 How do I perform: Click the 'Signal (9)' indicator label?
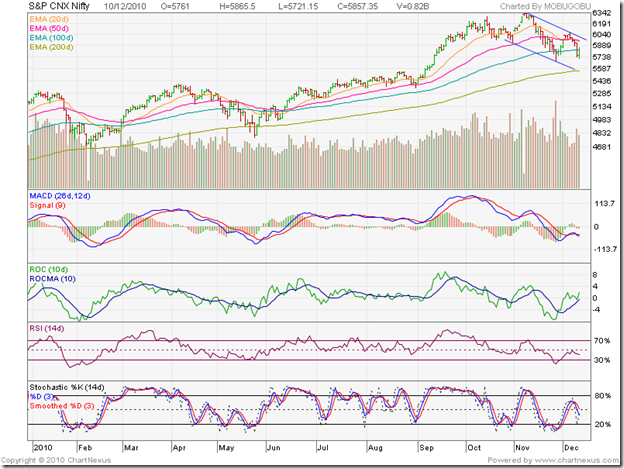tap(47, 205)
